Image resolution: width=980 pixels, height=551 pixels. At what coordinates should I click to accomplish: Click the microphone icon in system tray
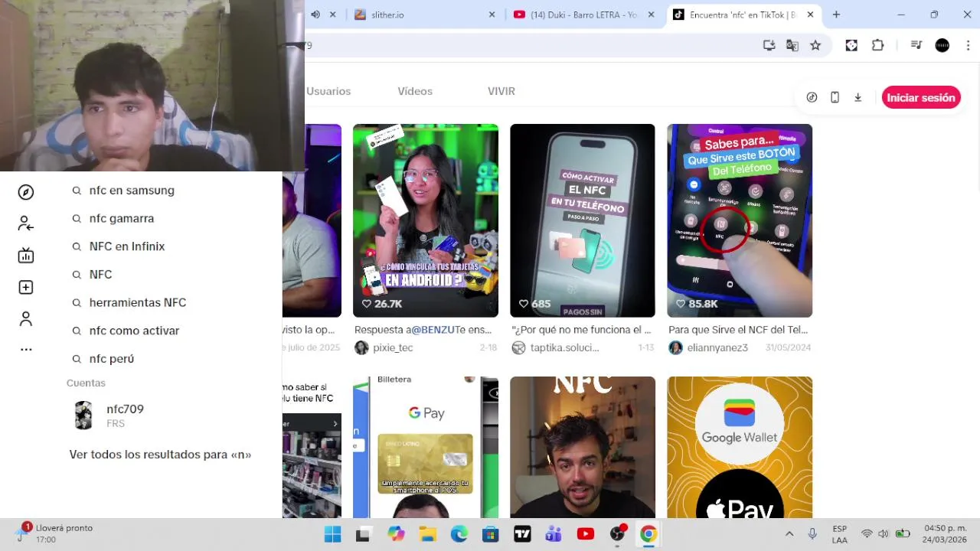[x=812, y=533]
